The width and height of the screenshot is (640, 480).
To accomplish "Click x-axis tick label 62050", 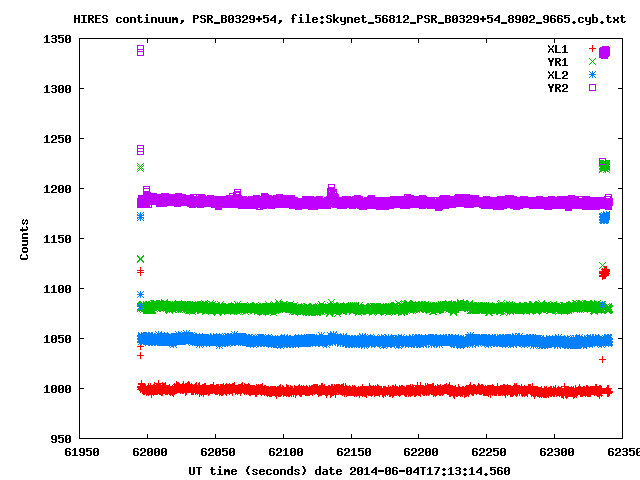I will point(218,452).
